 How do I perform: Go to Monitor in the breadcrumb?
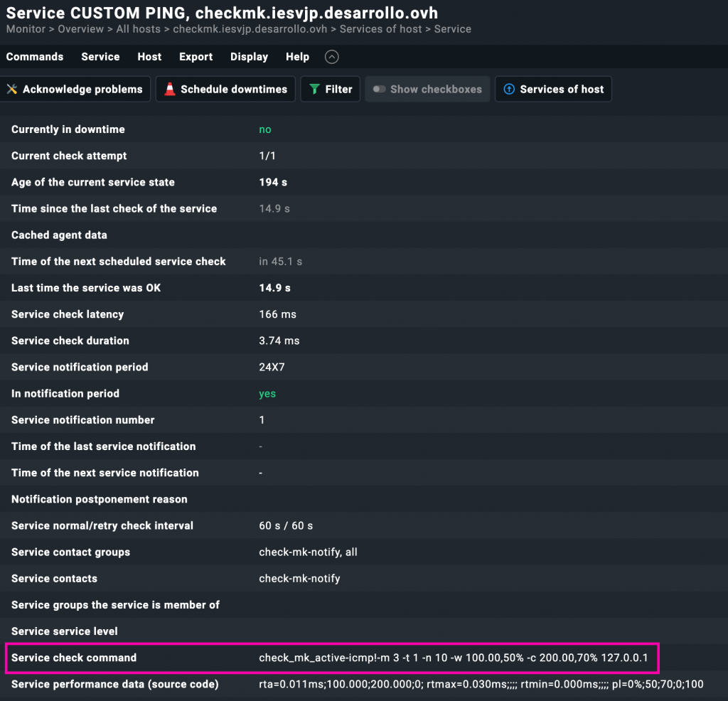click(x=25, y=29)
